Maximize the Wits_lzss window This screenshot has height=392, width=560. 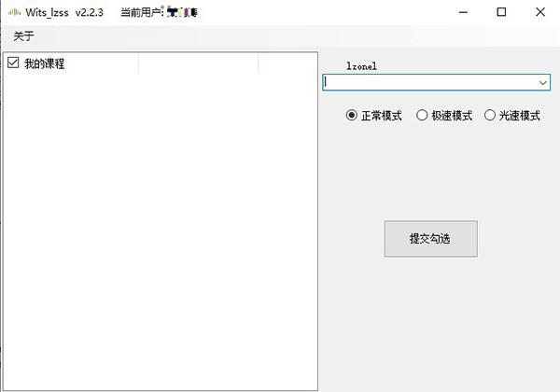pos(501,12)
